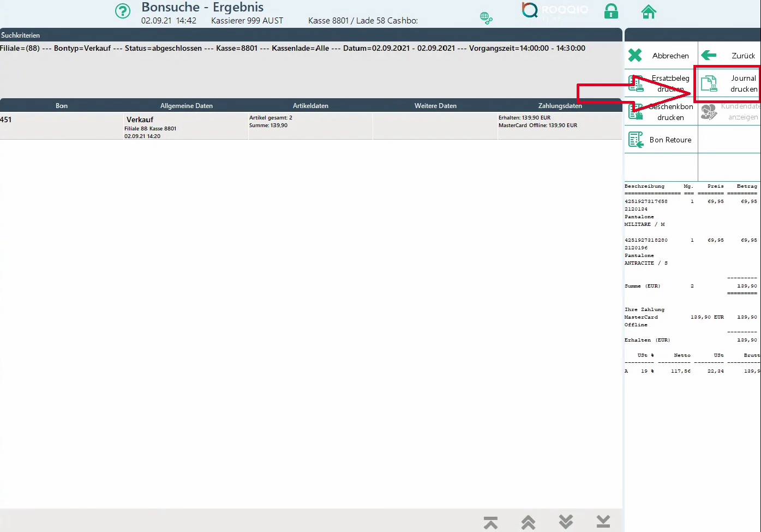Click the globe network status icon

pos(486,18)
